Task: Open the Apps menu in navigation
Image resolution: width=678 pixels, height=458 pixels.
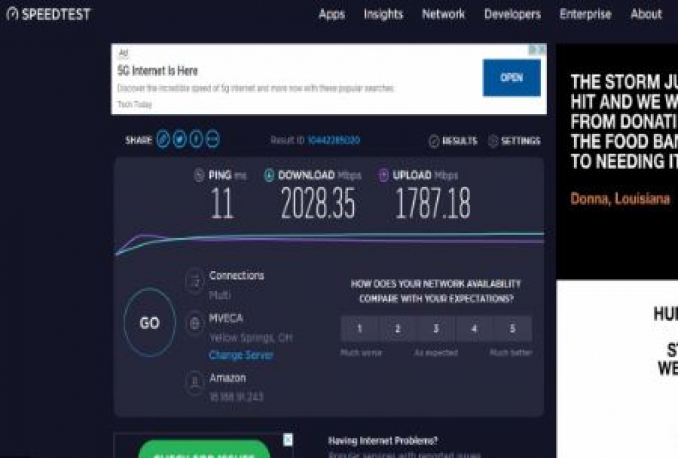Action: (x=331, y=14)
